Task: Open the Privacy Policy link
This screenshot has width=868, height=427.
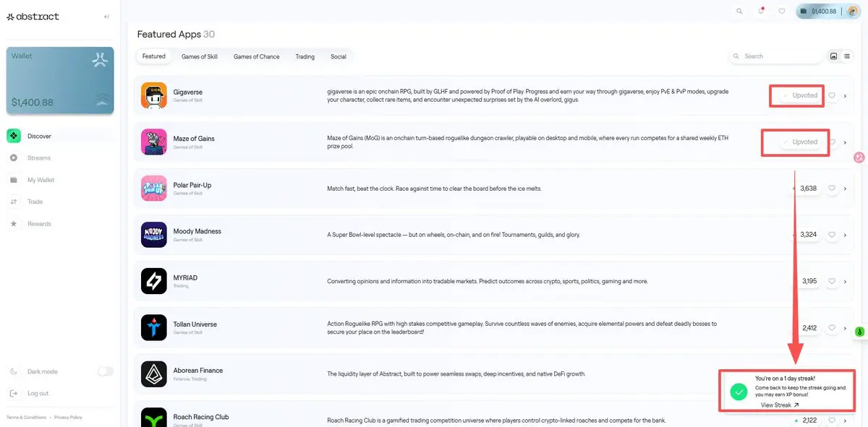Action: [x=68, y=417]
